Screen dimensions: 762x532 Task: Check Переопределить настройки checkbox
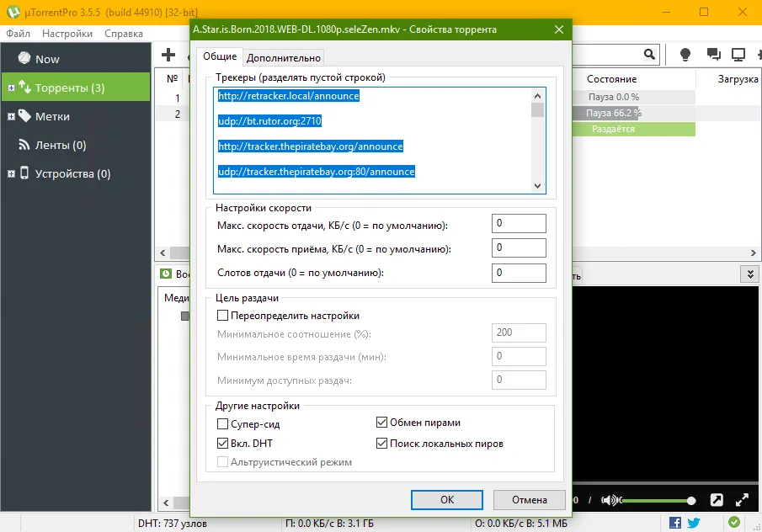(222, 316)
